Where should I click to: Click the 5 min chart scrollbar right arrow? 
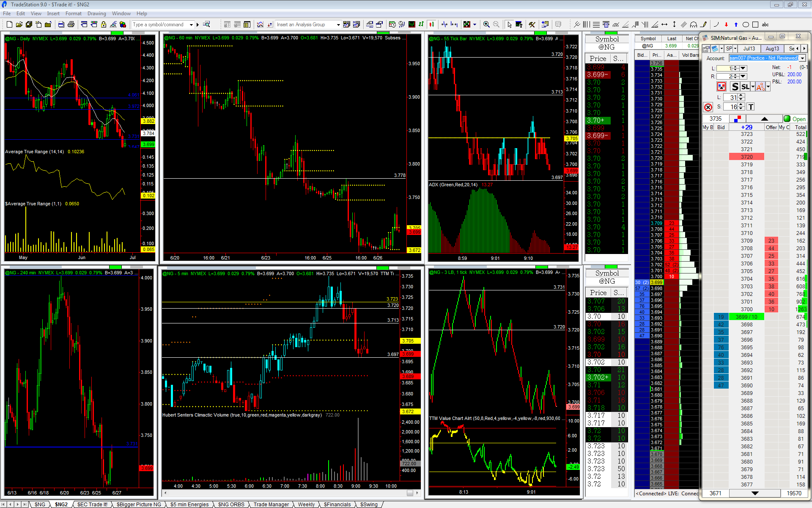(x=417, y=493)
